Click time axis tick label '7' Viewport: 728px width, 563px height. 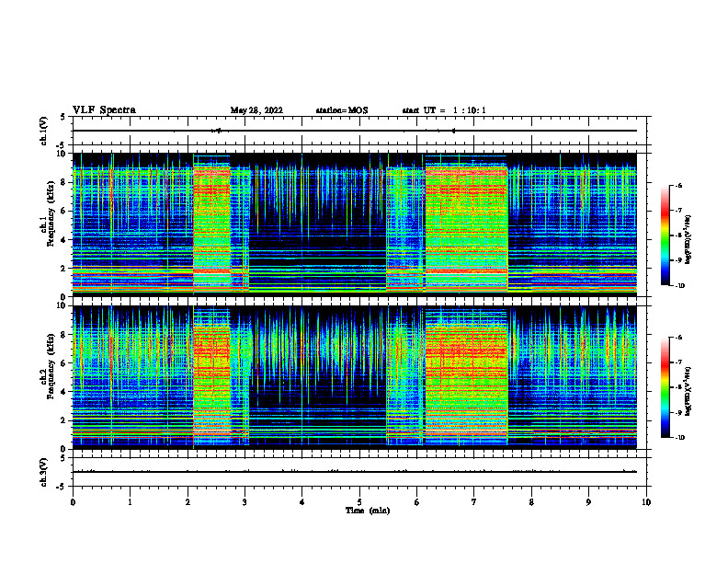point(473,502)
